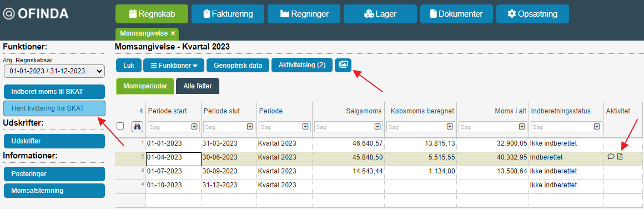
Task: Click Indberet moms til SKAT
Action: pyautogui.click(x=54, y=92)
